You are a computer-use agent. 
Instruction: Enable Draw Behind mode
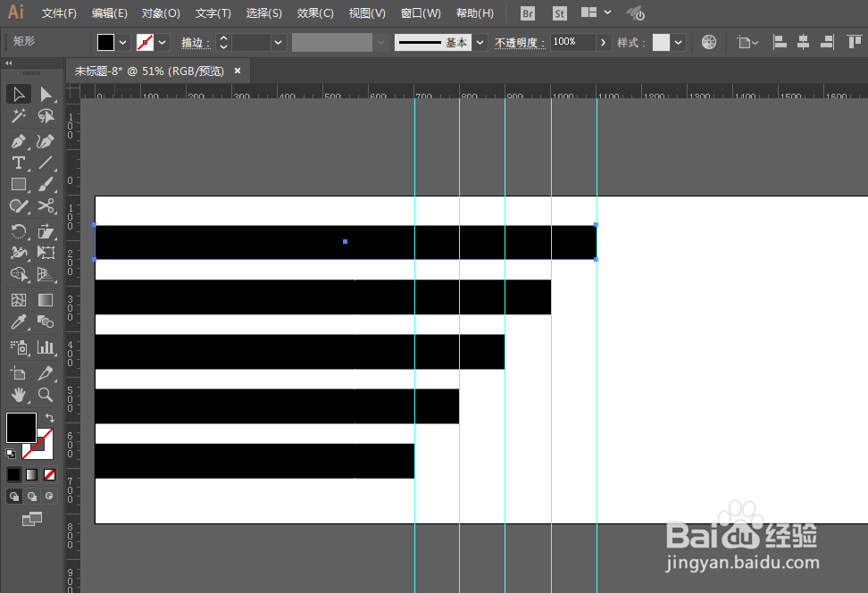[x=31, y=497]
